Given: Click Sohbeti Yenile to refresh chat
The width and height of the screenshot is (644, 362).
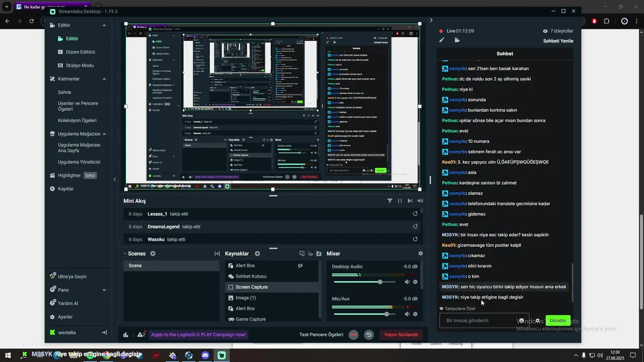Looking at the screenshot, I should [558, 41].
